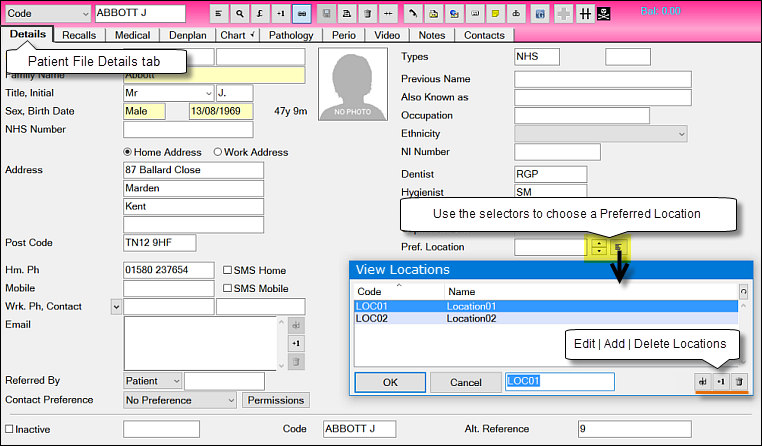
Task: Click Cancel in View Locations dialog
Action: pos(466,382)
